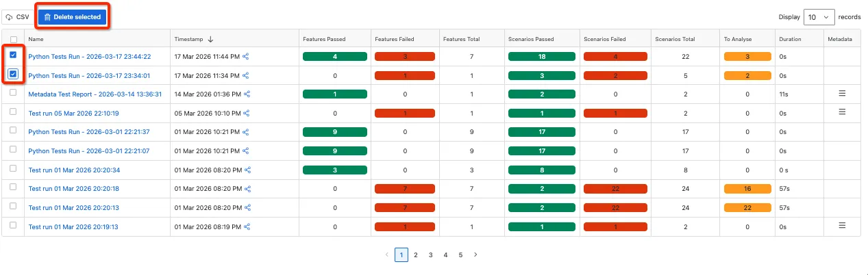
Task: Click orange To Analyse badge showing 16
Action: [747, 189]
